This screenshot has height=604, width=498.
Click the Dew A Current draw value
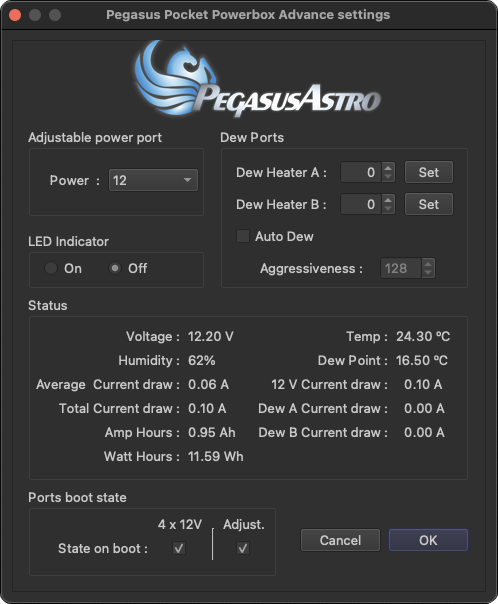point(424,408)
